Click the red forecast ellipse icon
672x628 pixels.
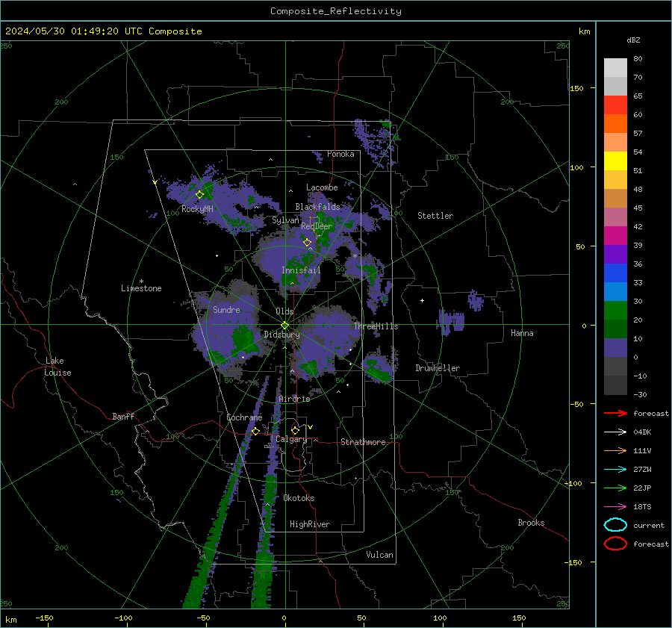pos(615,544)
